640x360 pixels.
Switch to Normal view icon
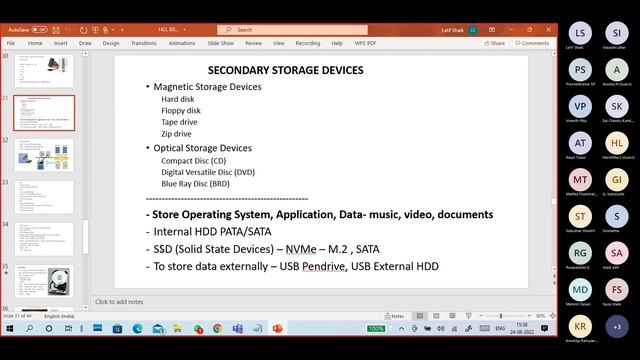(420, 316)
